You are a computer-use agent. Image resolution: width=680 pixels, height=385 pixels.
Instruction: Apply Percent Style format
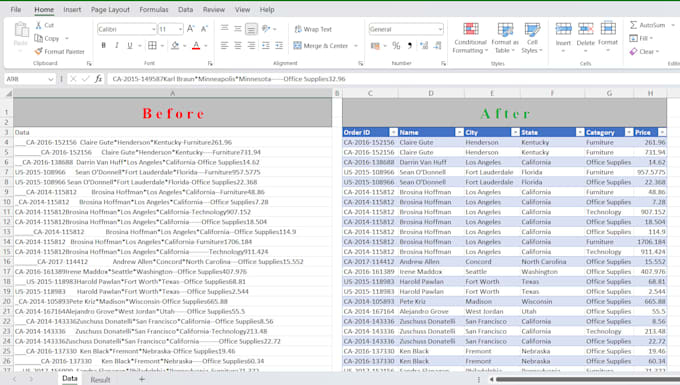click(x=396, y=45)
